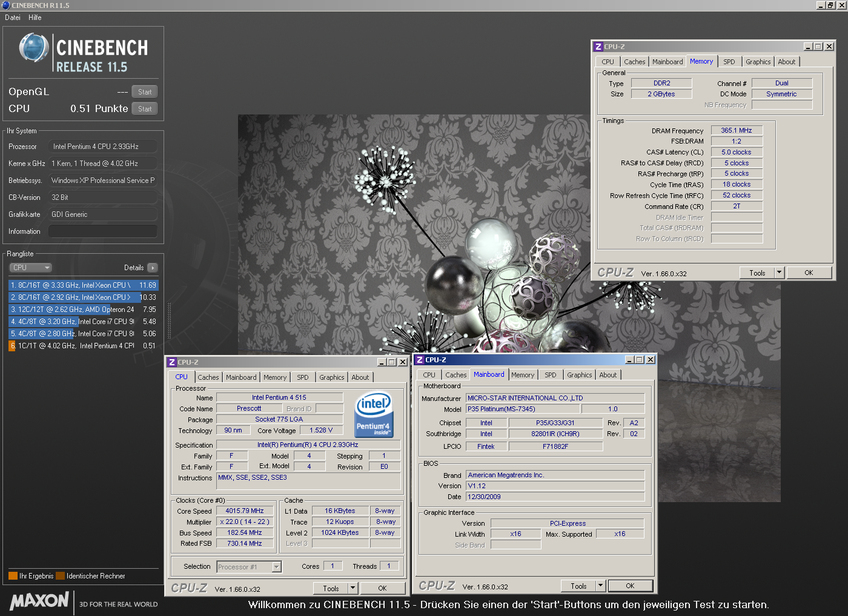
Task: Click the Z icon in Memory CPU-Z title bar
Action: [598, 47]
